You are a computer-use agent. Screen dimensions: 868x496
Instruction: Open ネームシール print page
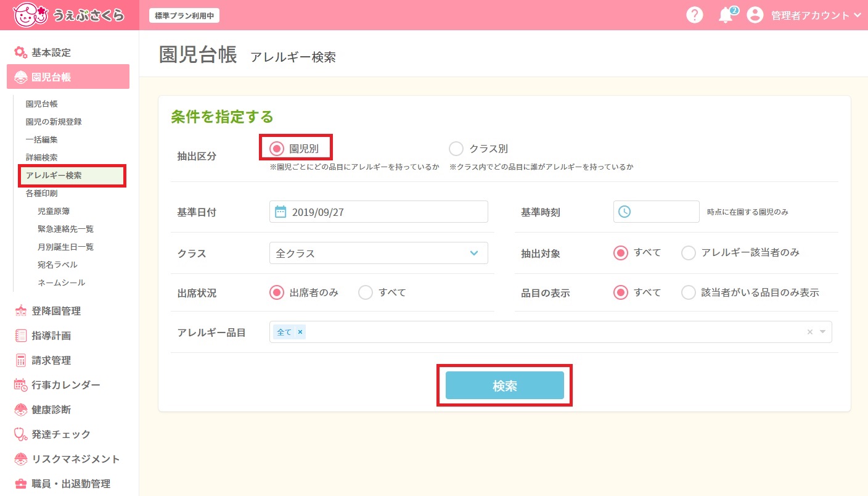[61, 283]
